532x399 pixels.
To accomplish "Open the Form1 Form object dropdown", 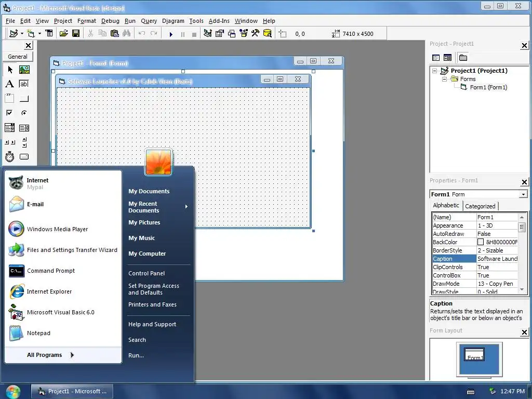I will [524, 194].
